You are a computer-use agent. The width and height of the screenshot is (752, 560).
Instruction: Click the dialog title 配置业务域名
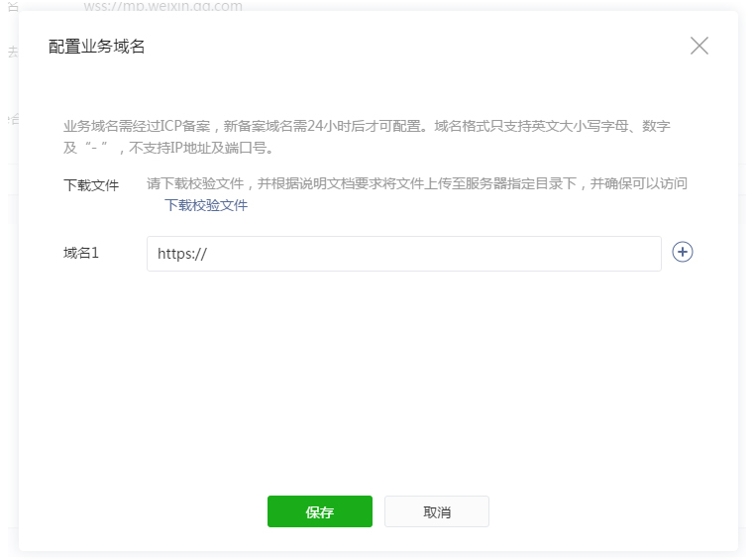pyautogui.click(x=97, y=47)
